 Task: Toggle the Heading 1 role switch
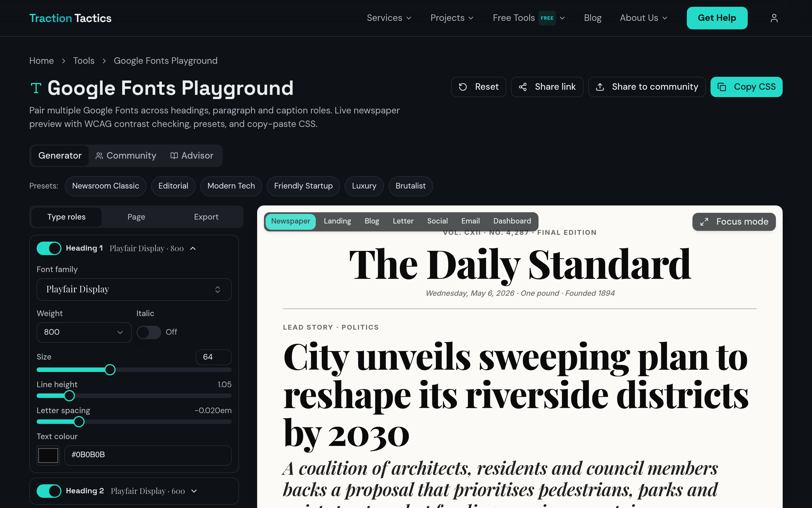coord(49,248)
